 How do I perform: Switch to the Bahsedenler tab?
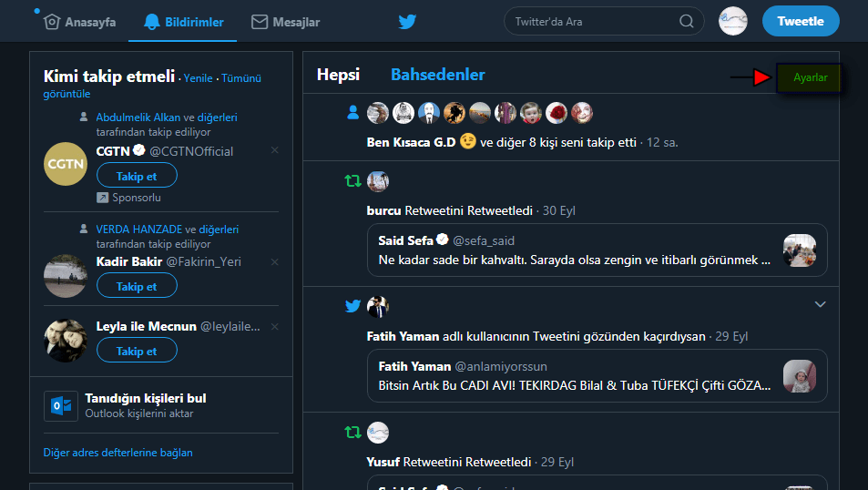tap(437, 75)
